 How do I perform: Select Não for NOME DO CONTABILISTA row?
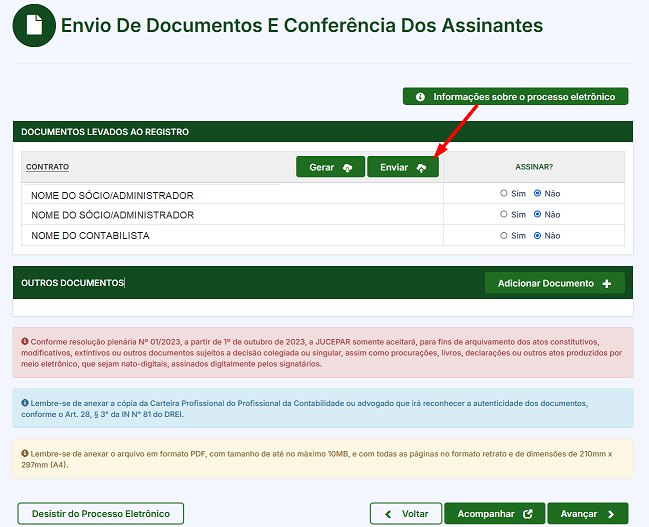point(537,236)
